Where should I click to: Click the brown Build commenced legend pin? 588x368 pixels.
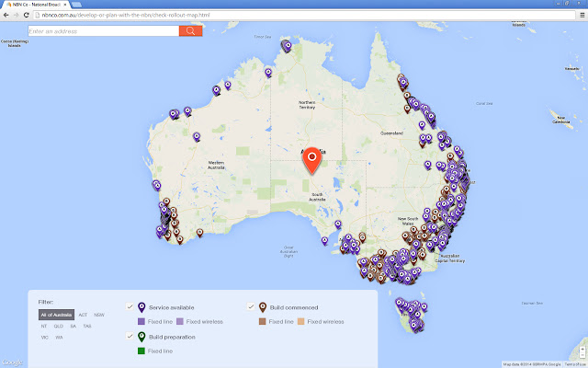coord(263,307)
